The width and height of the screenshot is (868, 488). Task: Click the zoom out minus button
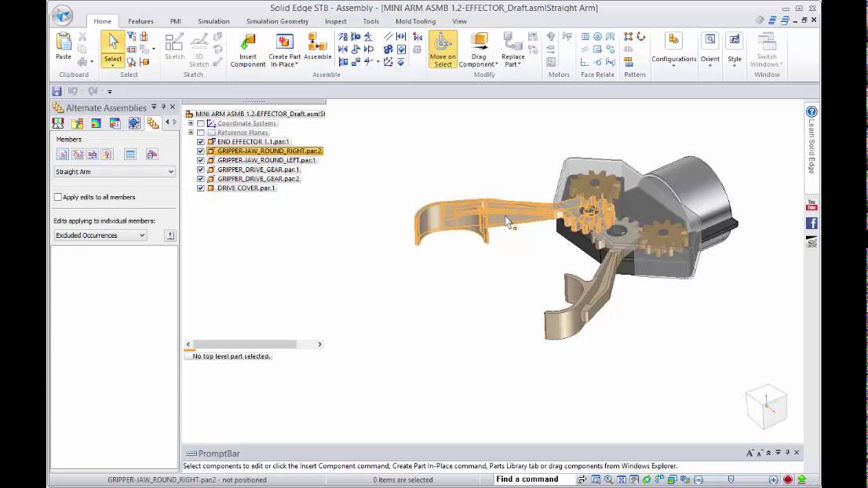[698, 479]
